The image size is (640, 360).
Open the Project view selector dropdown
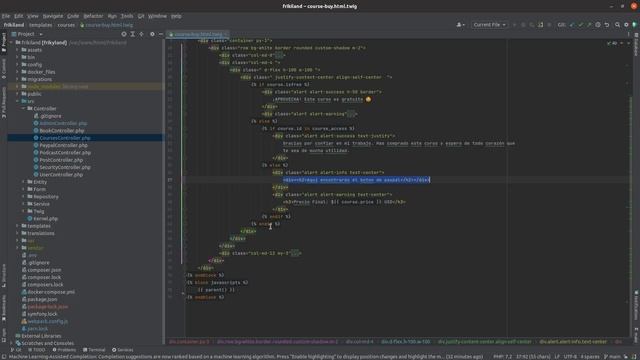(27, 34)
